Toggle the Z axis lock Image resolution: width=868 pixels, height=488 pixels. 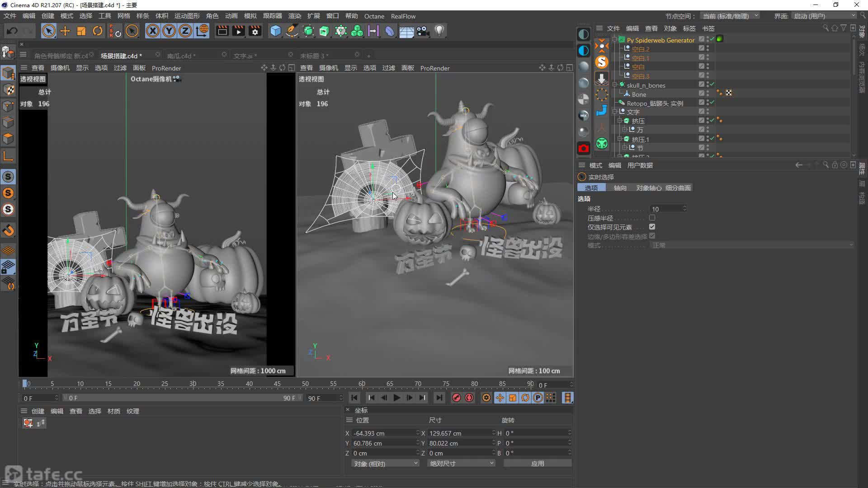[185, 31]
